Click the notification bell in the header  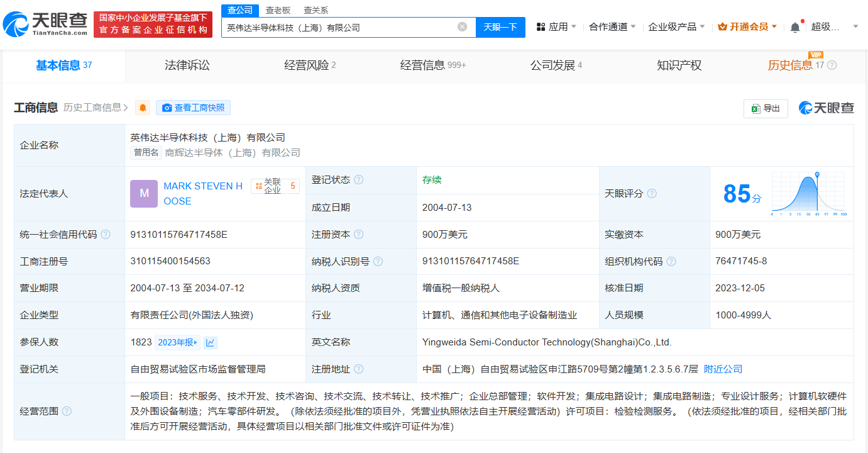(x=795, y=27)
